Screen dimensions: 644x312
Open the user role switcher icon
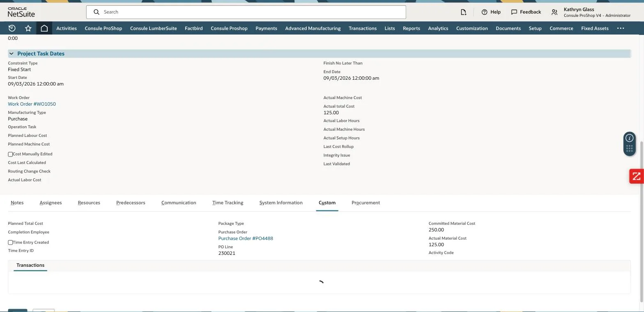pos(554,12)
